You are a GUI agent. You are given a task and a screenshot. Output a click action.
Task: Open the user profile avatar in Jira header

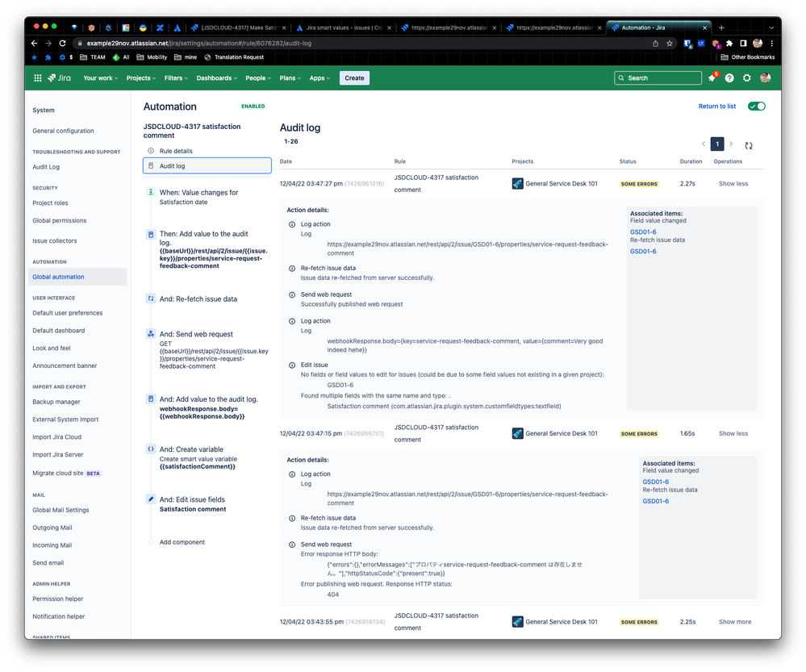click(x=766, y=78)
